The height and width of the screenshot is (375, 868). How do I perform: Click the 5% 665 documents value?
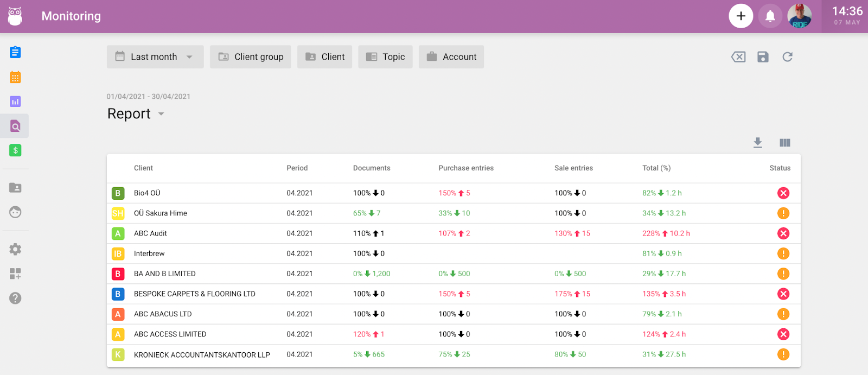click(x=369, y=354)
